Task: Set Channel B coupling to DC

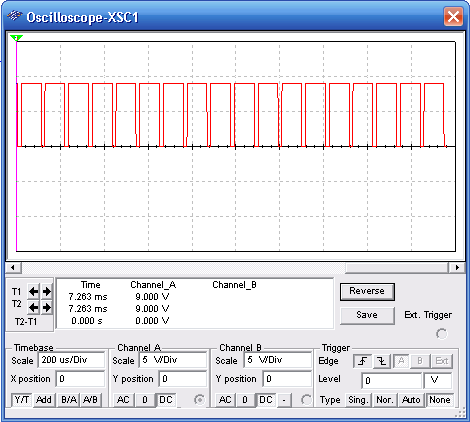Action: 266,400
